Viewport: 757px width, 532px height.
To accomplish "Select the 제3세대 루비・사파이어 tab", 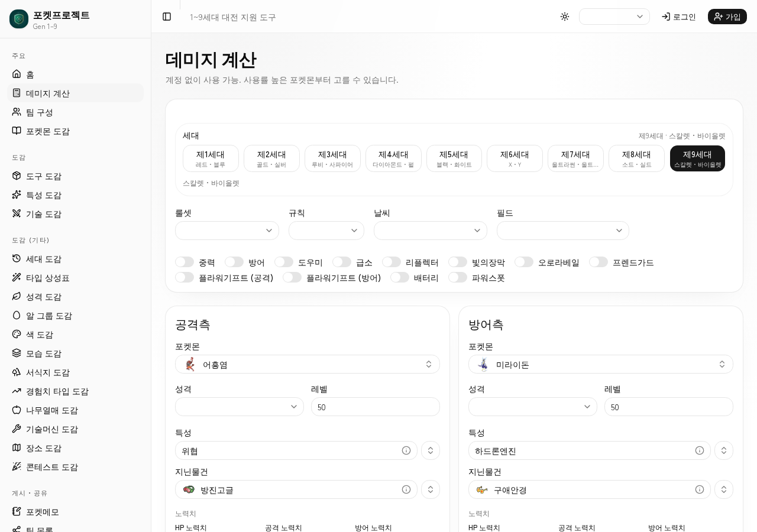I will click(332, 158).
